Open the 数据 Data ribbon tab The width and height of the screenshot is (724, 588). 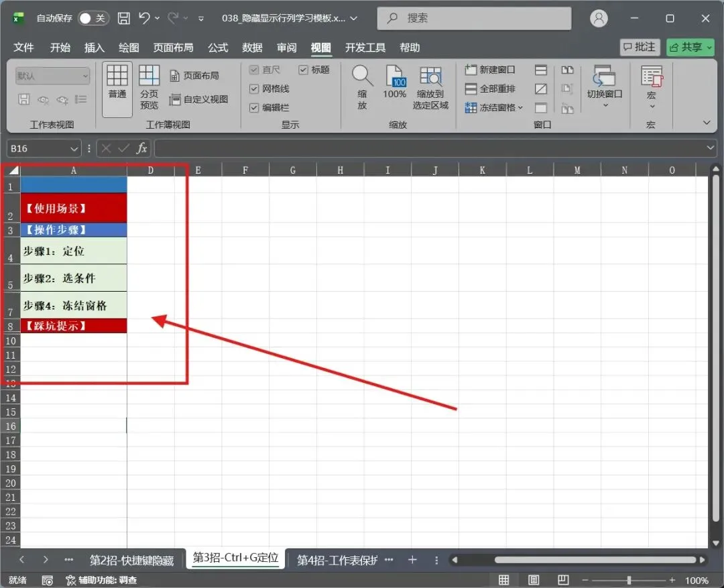click(x=252, y=48)
